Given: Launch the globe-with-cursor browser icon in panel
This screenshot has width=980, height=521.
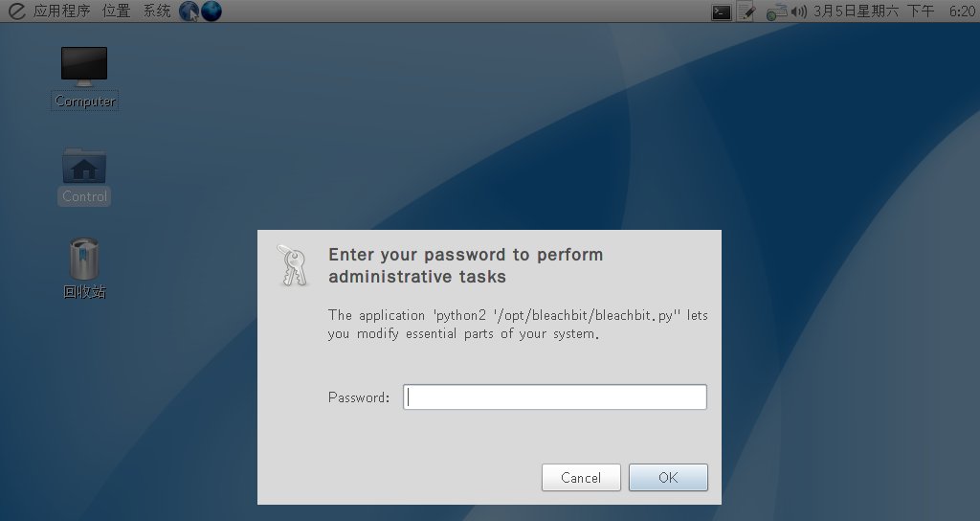Looking at the screenshot, I should pyautogui.click(x=189, y=11).
